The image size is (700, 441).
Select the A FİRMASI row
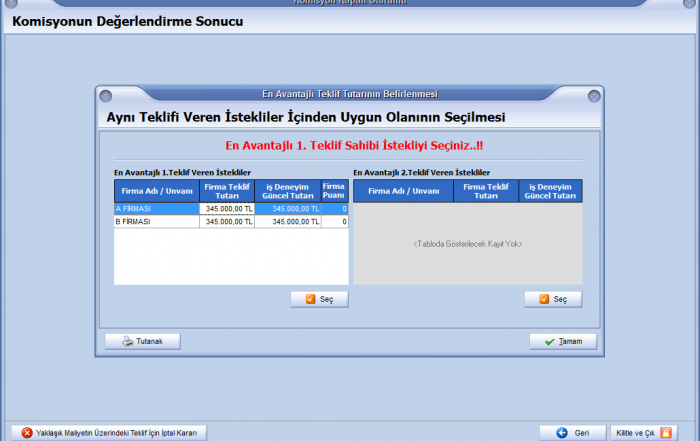coord(156,209)
